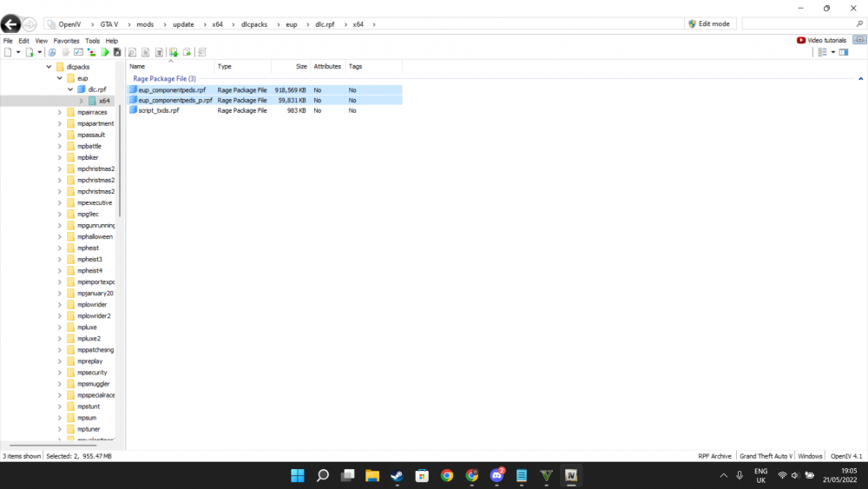This screenshot has height=489, width=868.
Task: Open the new file dropdown arrow
Action: (18, 52)
